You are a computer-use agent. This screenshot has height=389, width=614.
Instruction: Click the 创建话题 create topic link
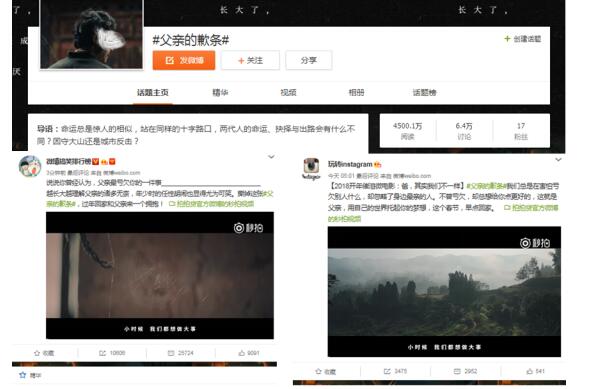tap(523, 39)
